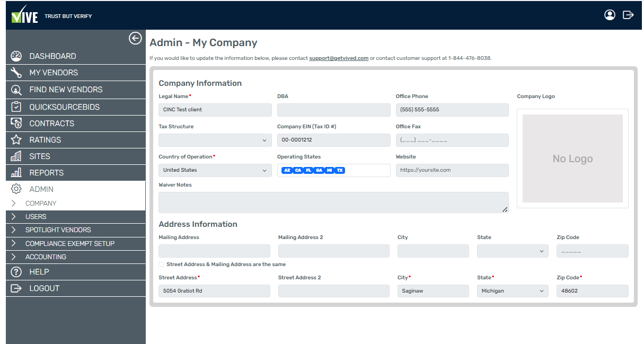Click the QuickSourceBids clipboard icon
This screenshot has width=644, height=344.
click(16, 107)
